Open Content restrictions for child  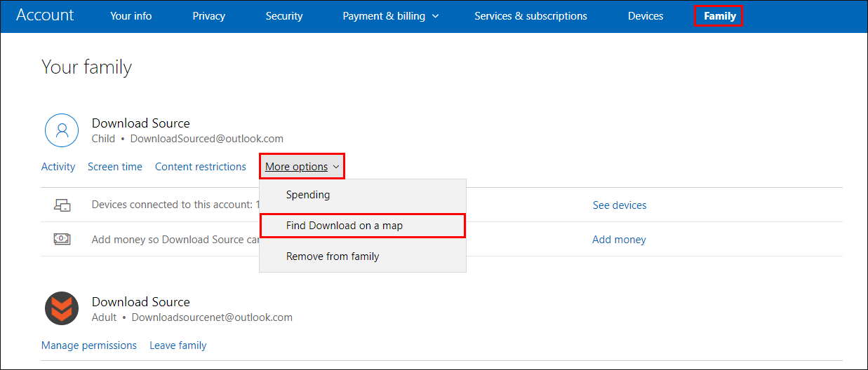click(201, 167)
